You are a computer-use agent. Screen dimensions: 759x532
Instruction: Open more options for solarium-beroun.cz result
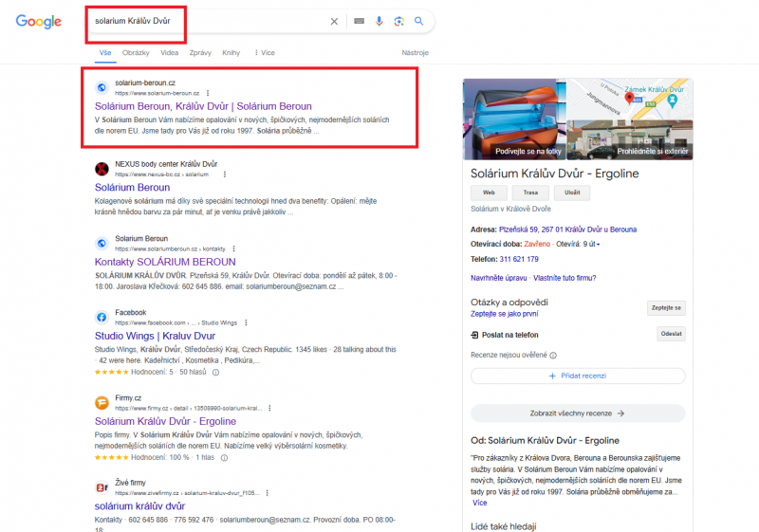point(208,93)
